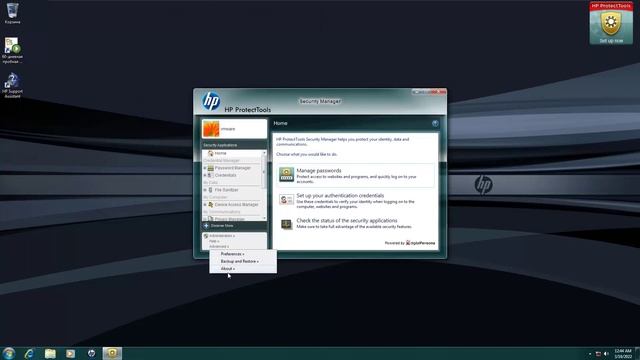Click the Discover More label
This screenshot has height=360, width=640.
point(222,226)
